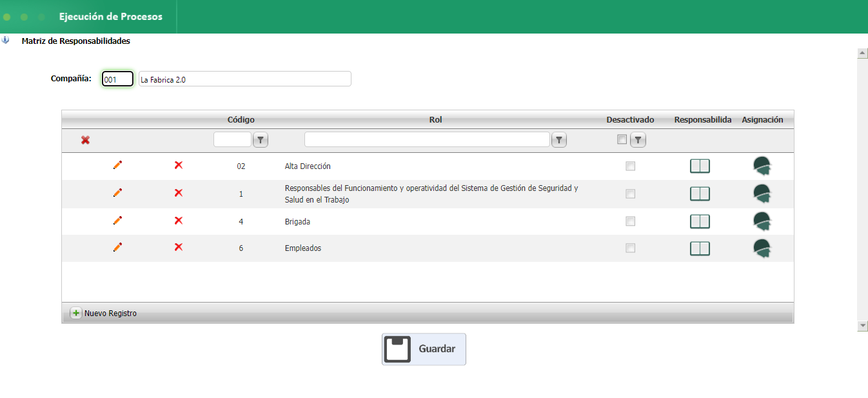This screenshot has height=398, width=868.
Task: Click the scrollbar up arrow
Action: pos(862,53)
